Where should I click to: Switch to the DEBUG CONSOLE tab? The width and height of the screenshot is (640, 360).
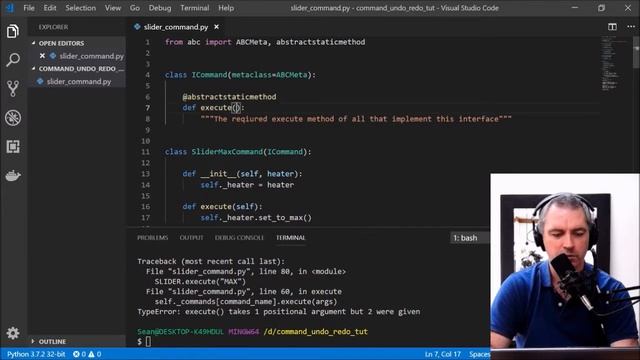(x=239, y=238)
